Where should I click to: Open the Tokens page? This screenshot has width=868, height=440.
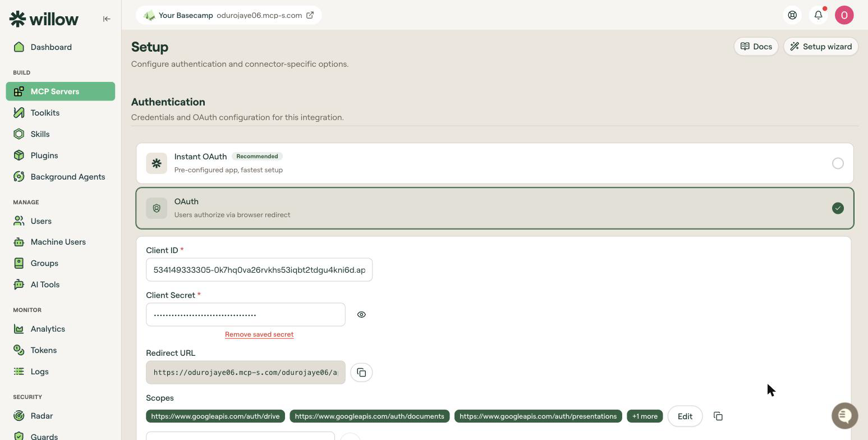pos(61,350)
